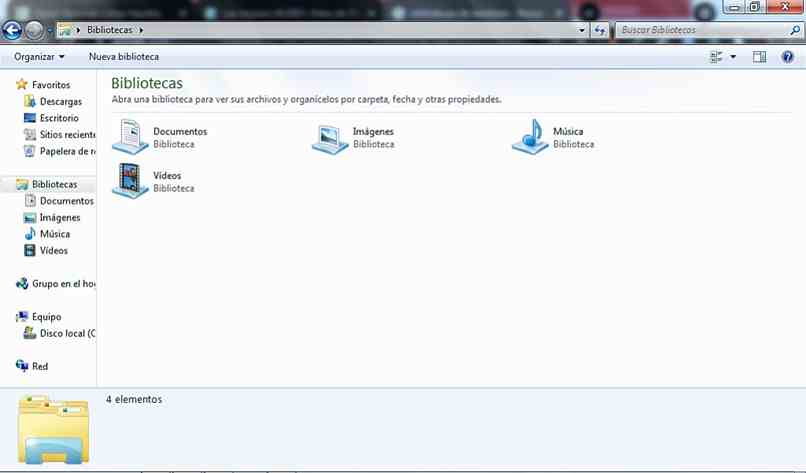Select the large Vídeos library icon
Screen dimensions: 806x473
click(x=130, y=180)
